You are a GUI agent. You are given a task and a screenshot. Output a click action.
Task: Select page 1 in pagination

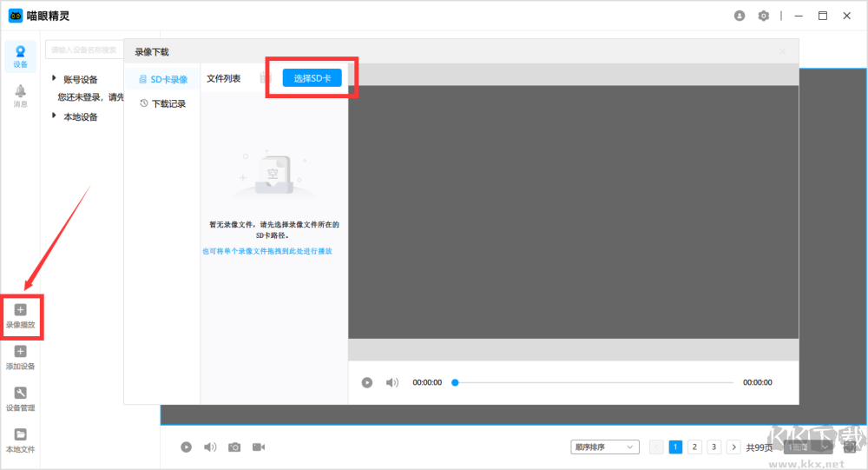tap(675, 447)
